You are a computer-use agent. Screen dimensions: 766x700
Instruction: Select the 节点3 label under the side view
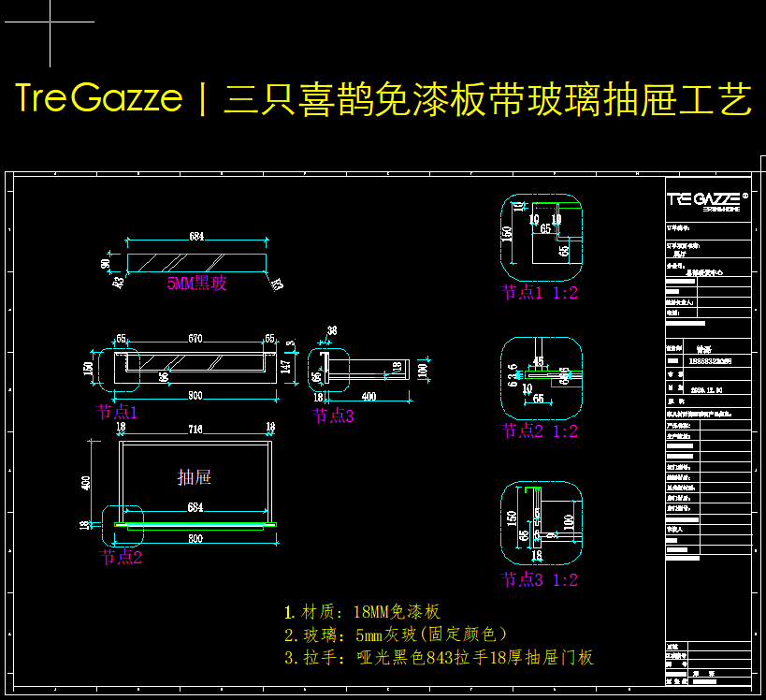tap(333, 416)
